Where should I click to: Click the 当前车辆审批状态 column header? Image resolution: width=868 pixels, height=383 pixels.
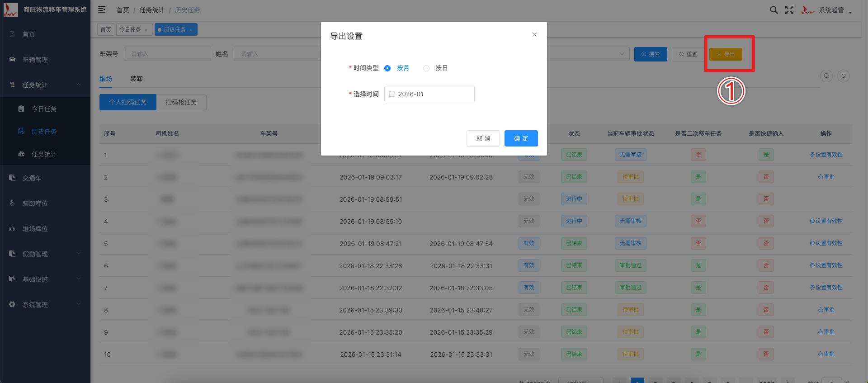pyautogui.click(x=631, y=134)
